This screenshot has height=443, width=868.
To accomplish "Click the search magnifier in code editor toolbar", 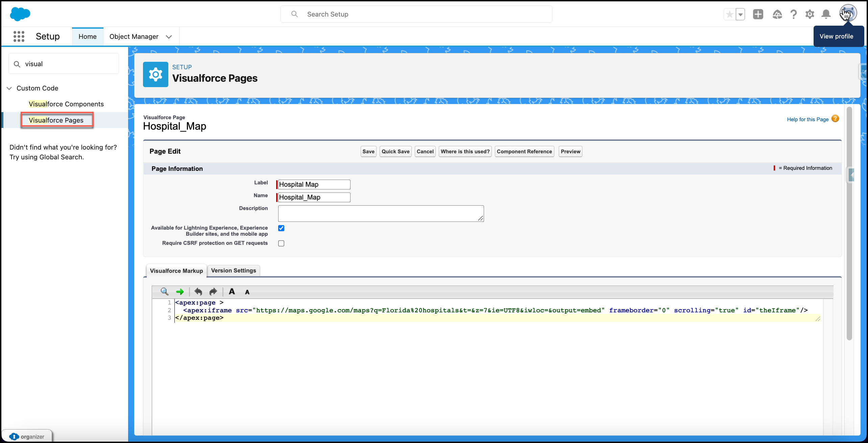I will coord(164,292).
